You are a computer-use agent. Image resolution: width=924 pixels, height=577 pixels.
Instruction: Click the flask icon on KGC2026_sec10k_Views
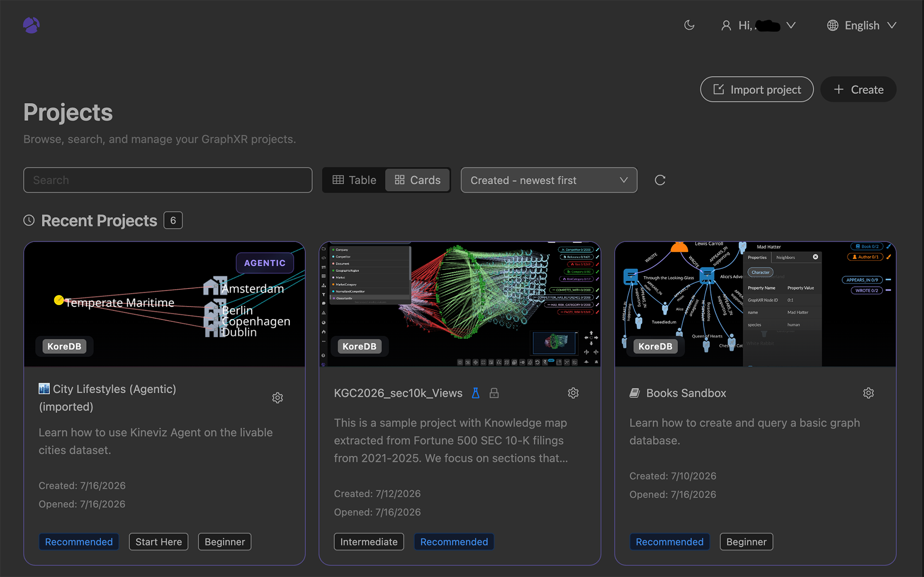pos(475,393)
